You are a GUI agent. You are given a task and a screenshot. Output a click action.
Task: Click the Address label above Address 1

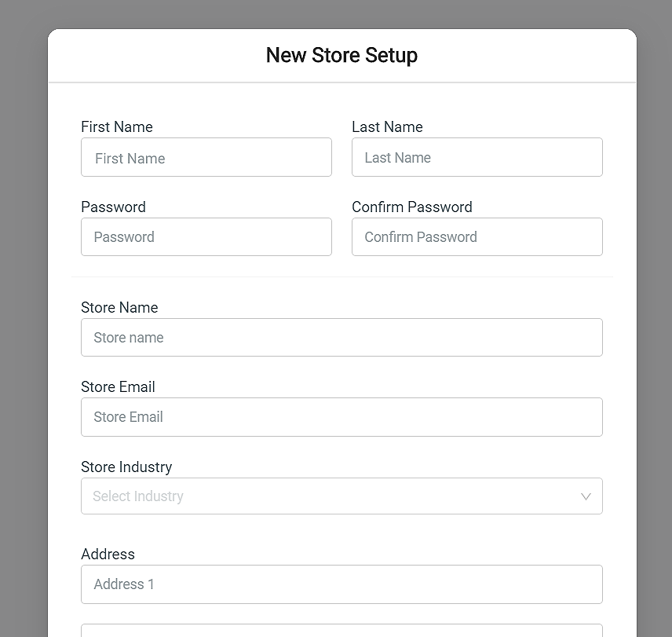(x=108, y=554)
